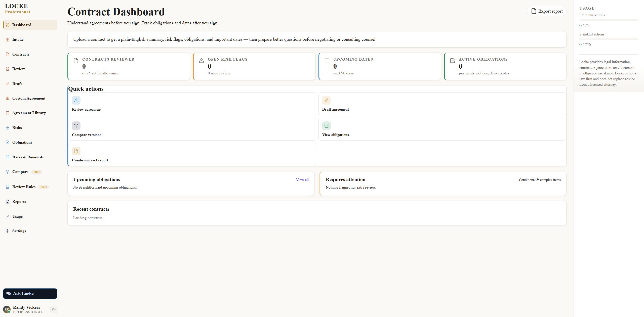
Task: Click the Randy Vickers profile avatar
Action: tap(7, 309)
